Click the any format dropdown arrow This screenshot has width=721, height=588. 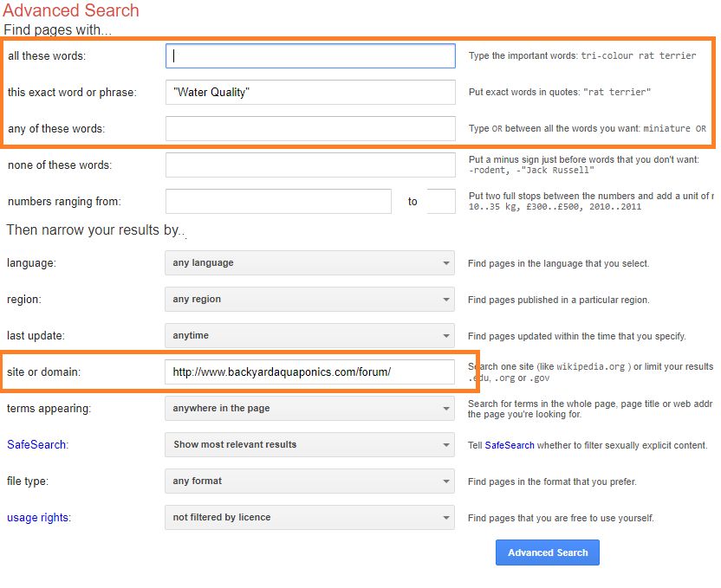[x=447, y=481]
